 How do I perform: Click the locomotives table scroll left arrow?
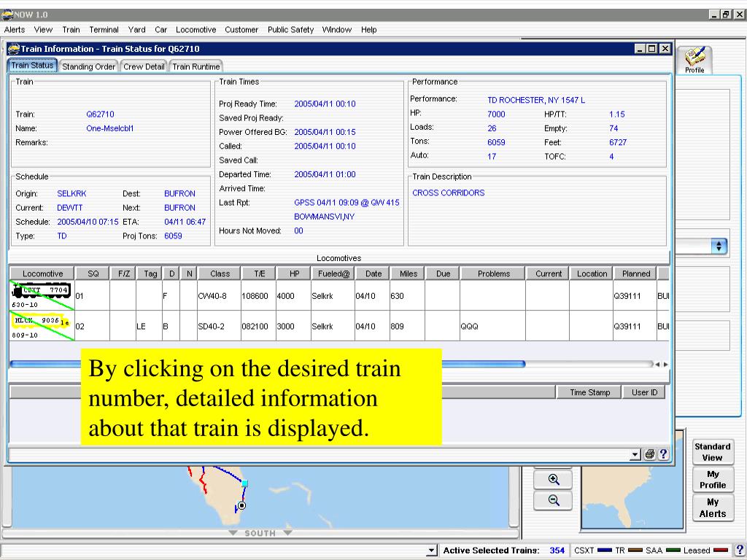(657, 365)
